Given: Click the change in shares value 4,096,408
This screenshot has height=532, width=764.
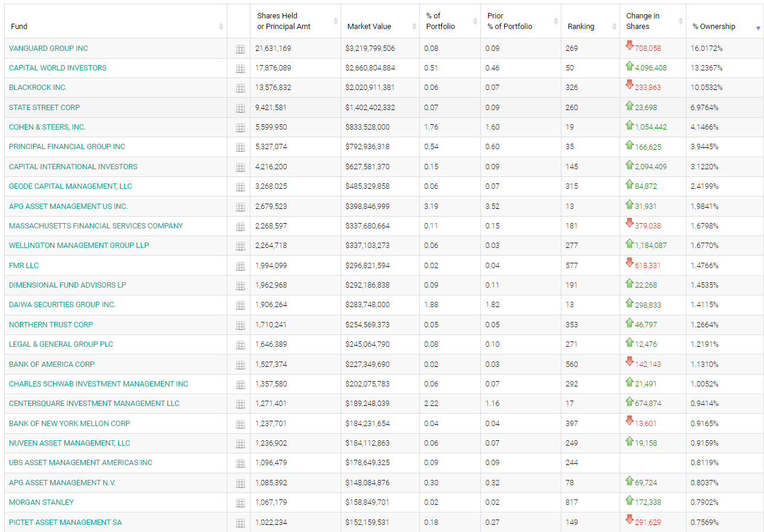Looking at the screenshot, I should tap(651, 68).
